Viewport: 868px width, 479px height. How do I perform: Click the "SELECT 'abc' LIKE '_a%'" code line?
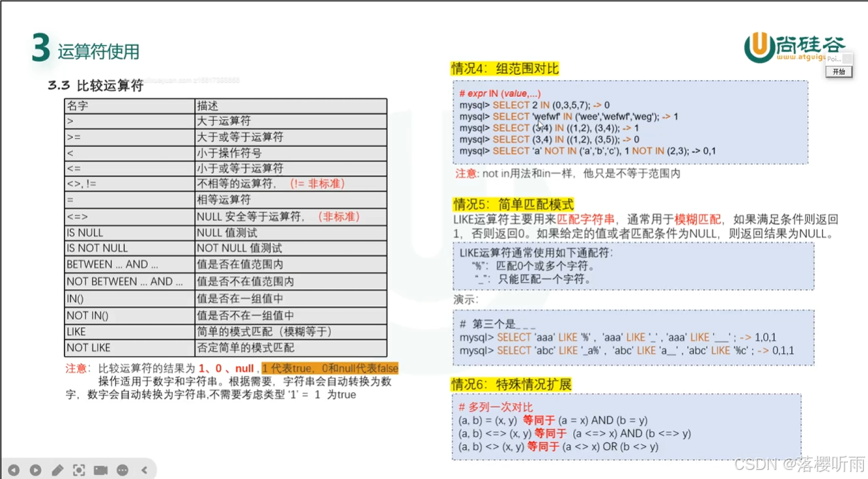(x=627, y=351)
